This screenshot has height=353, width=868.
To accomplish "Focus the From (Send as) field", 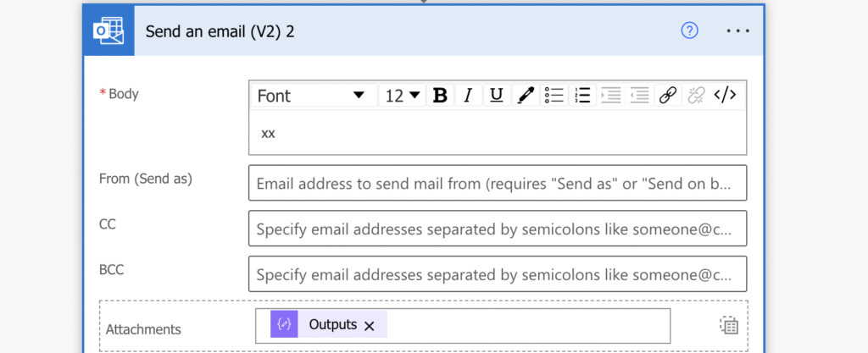I will (x=498, y=183).
